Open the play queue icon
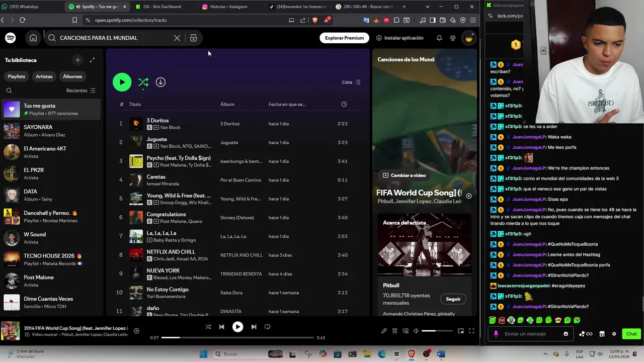 [x=395, y=331]
